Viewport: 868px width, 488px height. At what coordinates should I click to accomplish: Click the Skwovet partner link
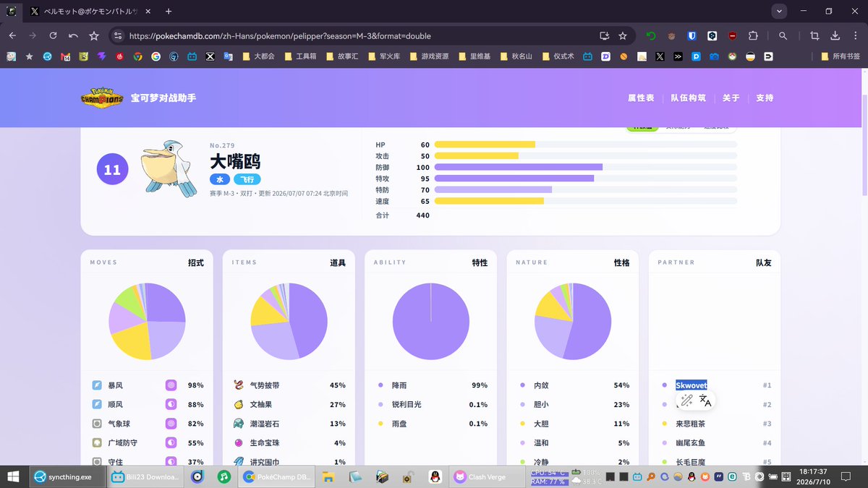coord(692,385)
